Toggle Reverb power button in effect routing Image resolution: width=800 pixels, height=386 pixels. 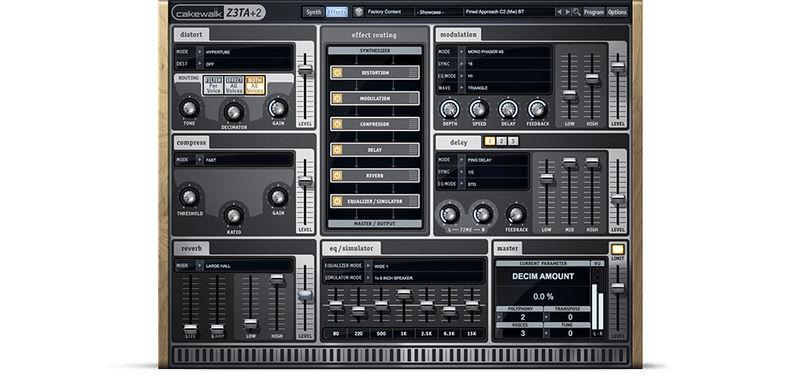(x=337, y=175)
